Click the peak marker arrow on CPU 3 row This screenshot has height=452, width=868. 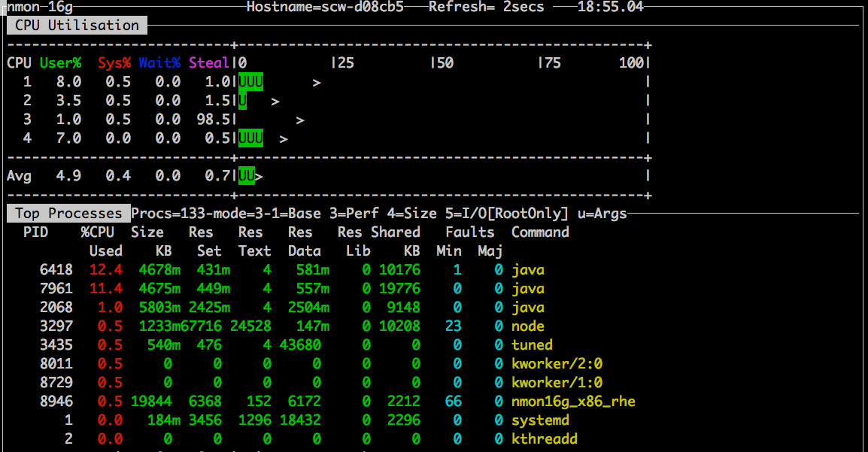point(301,119)
